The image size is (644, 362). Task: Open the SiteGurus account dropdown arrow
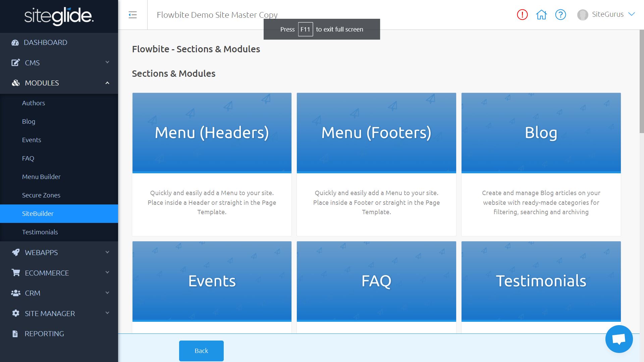(632, 14)
